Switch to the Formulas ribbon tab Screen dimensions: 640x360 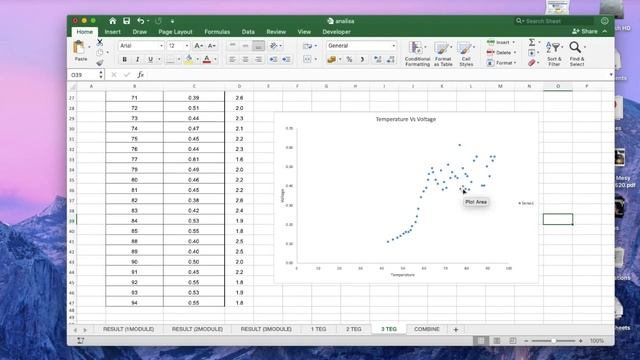pyautogui.click(x=217, y=32)
